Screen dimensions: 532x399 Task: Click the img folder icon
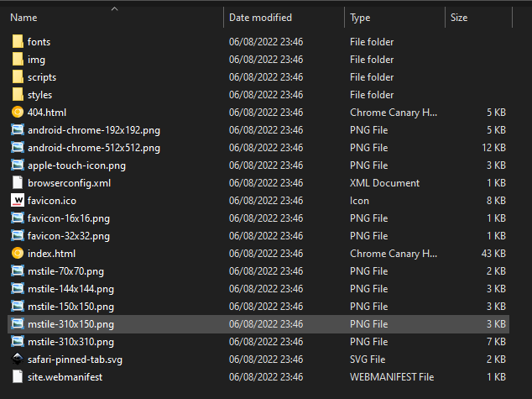click(18, 59)
